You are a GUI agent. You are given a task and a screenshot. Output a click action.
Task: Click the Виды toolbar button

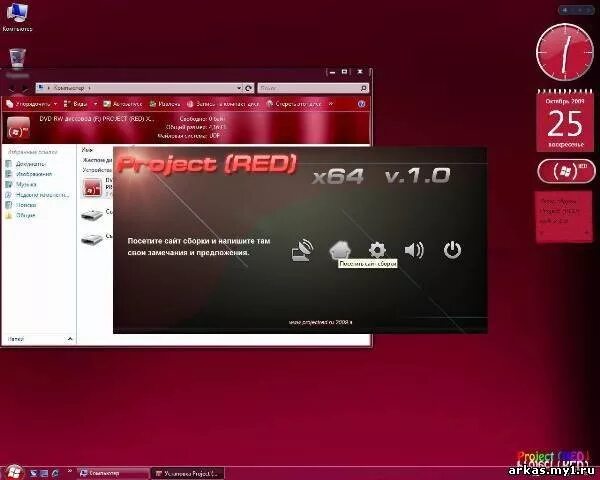click(76, 104)
